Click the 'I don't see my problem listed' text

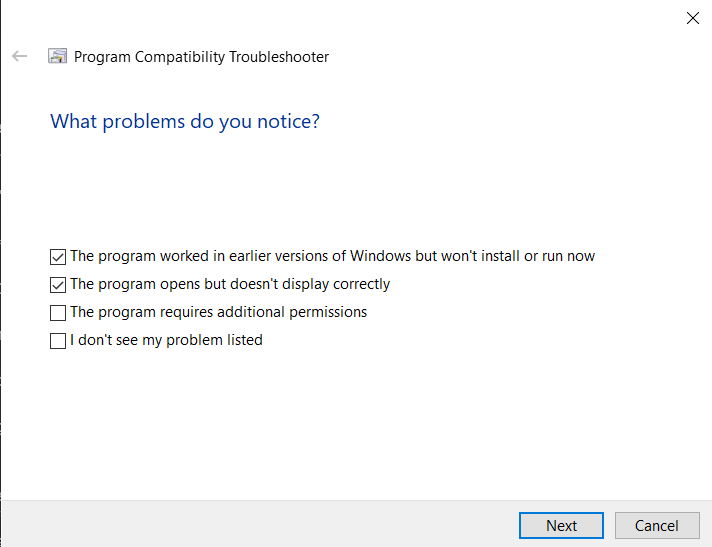(166, 341)
